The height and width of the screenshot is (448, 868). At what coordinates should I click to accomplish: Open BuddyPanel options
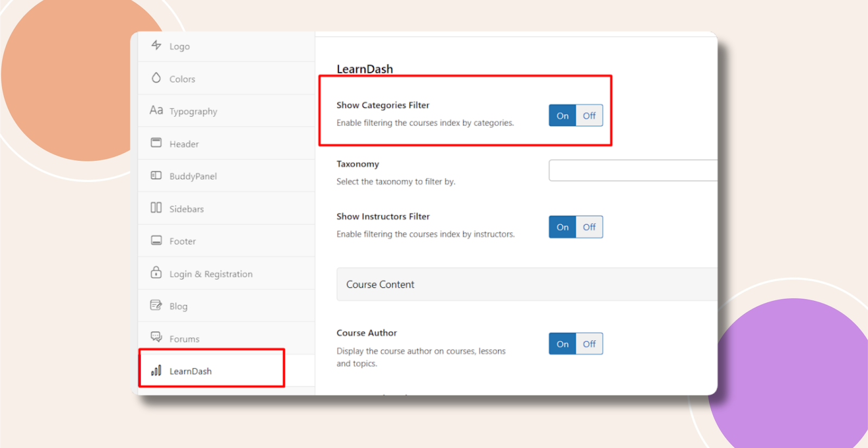pos(227,176)
